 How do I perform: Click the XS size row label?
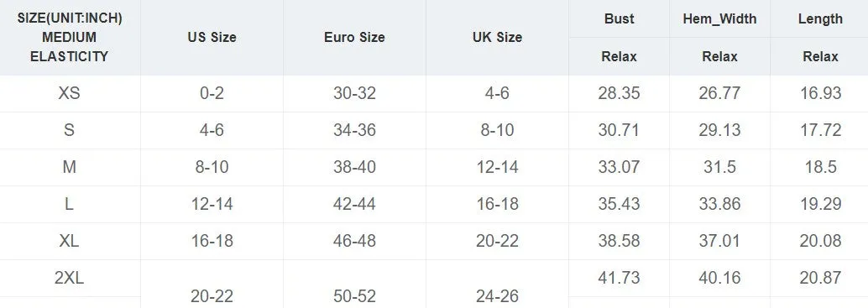point(69,93)
